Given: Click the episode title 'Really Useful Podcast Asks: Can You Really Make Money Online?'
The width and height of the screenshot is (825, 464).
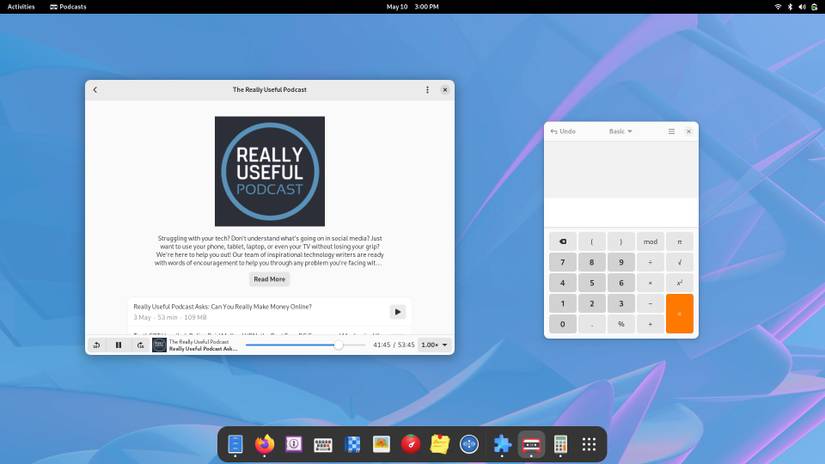Looking at the screenshot, I should [x=223, y=307].
